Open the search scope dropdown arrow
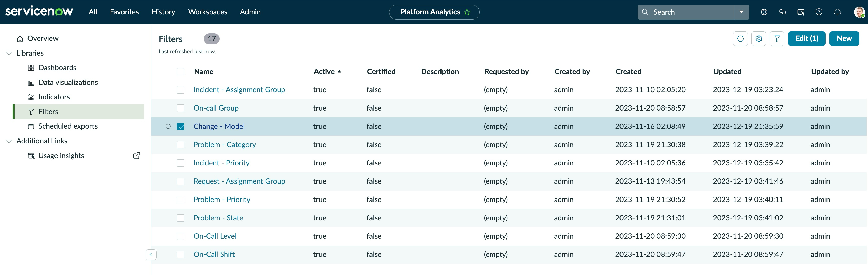 (x=741, y=12)
